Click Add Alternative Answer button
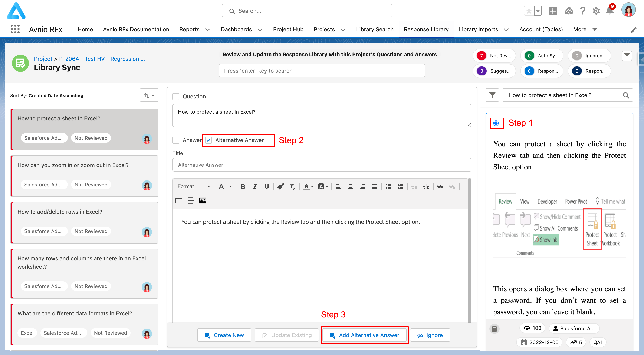Viewport: 644px width, 355px height. pos(364,335)
